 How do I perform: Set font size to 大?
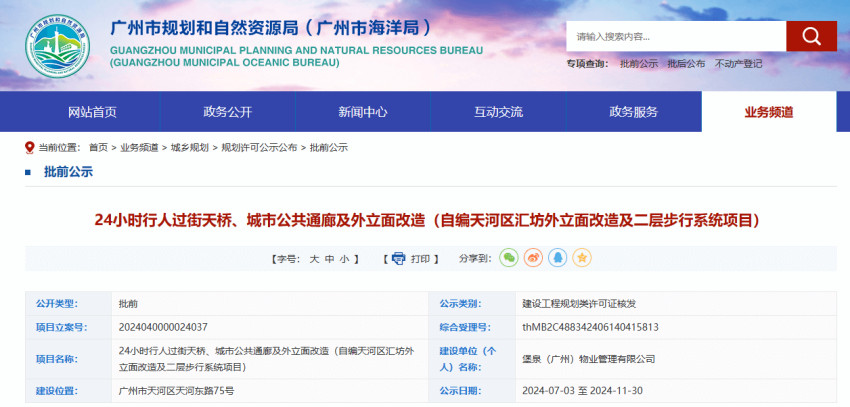point(314,259)
